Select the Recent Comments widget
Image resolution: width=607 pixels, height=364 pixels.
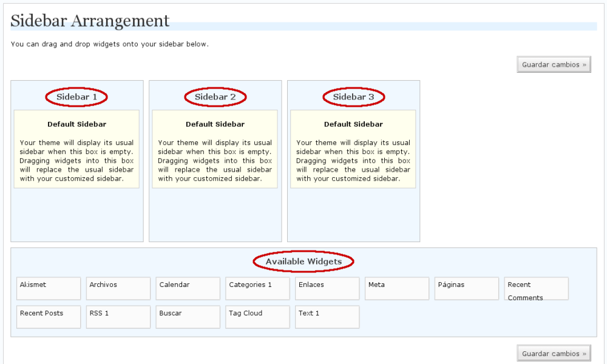pos(536,289)
